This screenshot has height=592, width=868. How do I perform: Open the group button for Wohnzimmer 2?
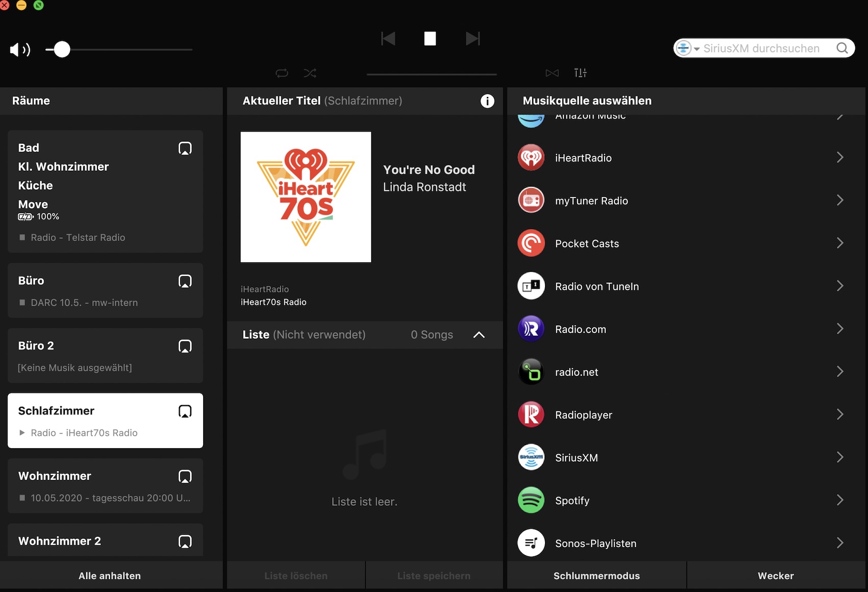185,541
